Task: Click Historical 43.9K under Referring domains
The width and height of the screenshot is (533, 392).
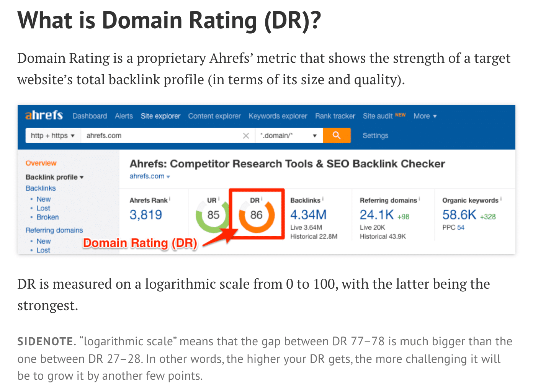Action: [383, 237]
